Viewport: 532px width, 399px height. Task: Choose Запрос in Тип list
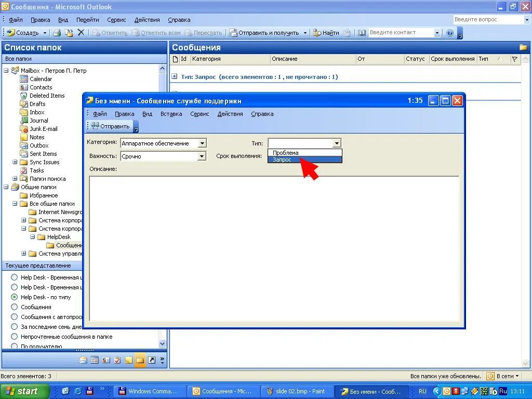point(304,159)
